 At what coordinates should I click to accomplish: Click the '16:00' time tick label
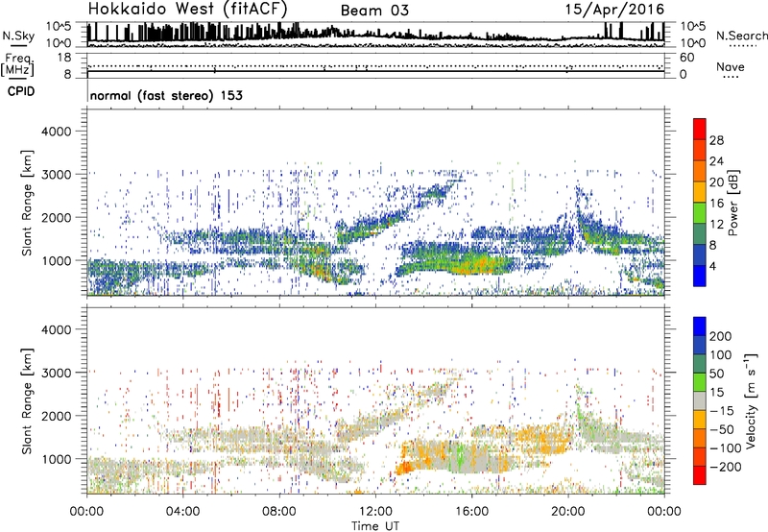(x=471, y=512)
